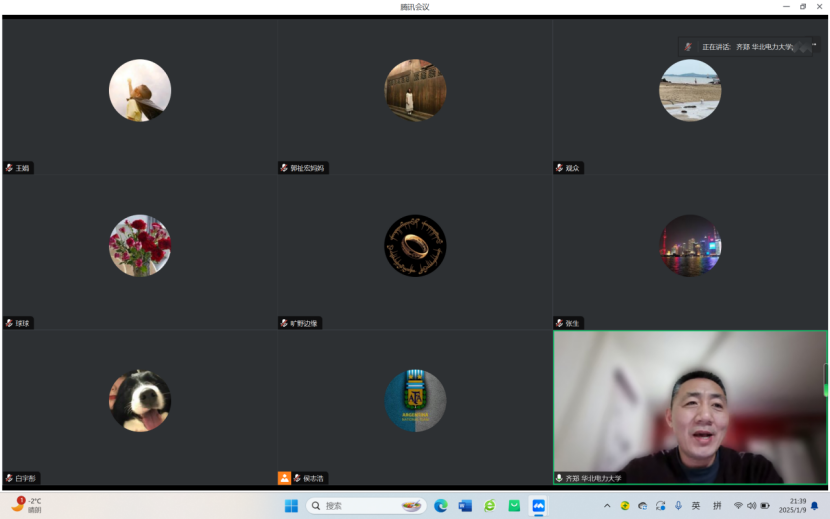Toggle input language 英 indicator
830x519 pixels.
(696, 506)
